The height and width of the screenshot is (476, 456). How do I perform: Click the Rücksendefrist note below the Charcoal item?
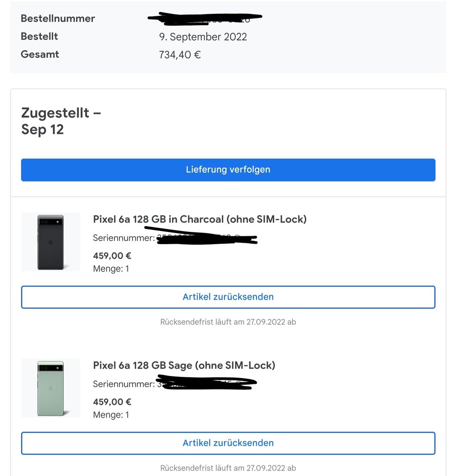228,322
